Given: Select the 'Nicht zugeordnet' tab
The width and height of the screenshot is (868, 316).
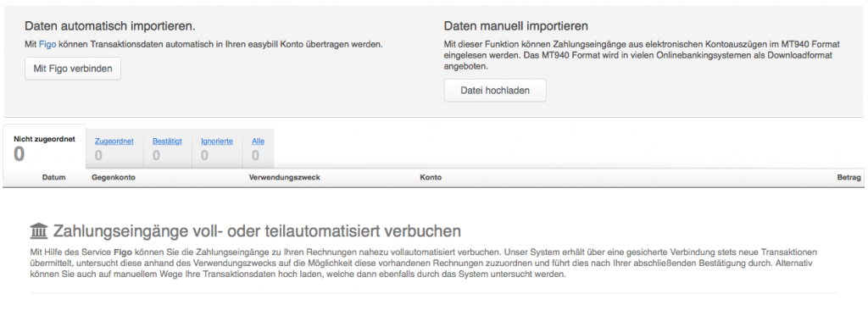Looking at the screenshot, I should pos(44,147).
